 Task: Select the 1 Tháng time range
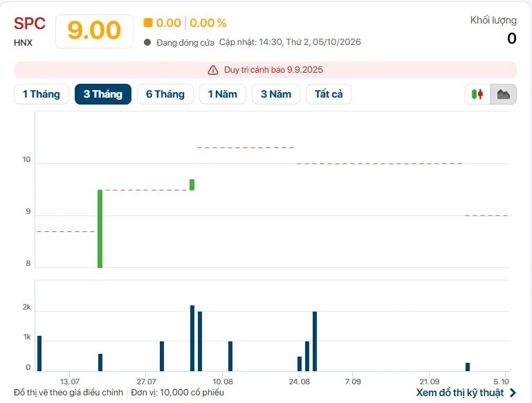pyautogui.click(x=42, y=94)
